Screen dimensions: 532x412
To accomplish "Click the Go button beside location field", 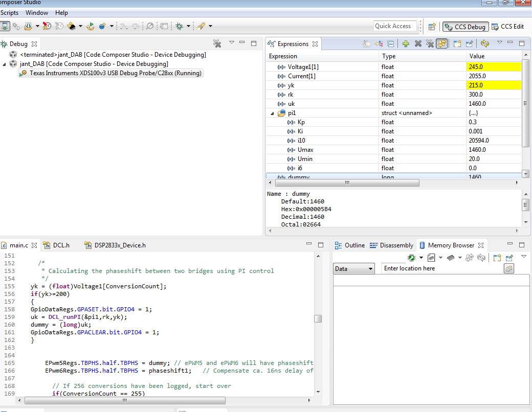I will coord(508,268).
